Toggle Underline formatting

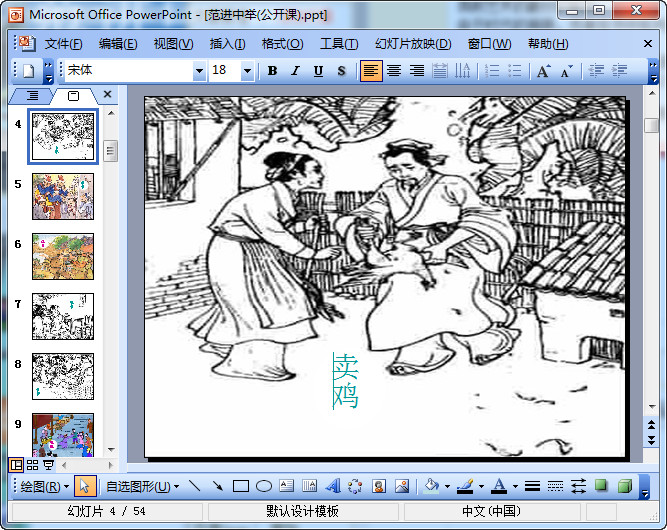pos(318,71)
